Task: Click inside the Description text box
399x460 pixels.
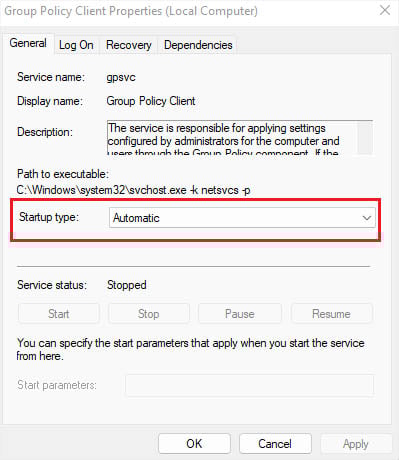Action: click(232, 138)
